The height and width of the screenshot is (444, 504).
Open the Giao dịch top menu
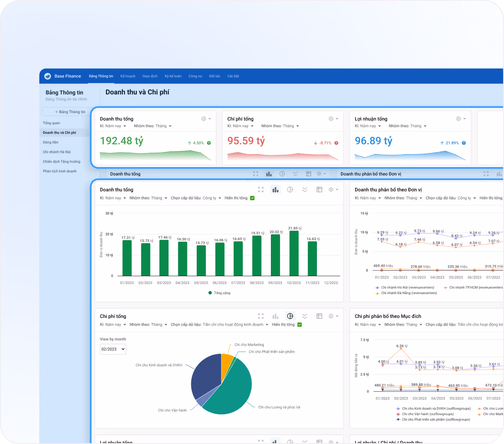click(x=150, y=76)
